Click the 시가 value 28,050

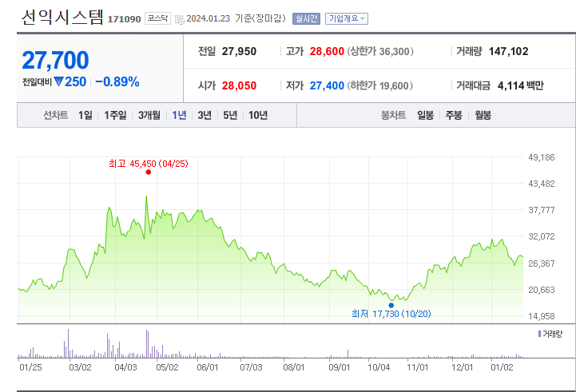pos(239,86)
